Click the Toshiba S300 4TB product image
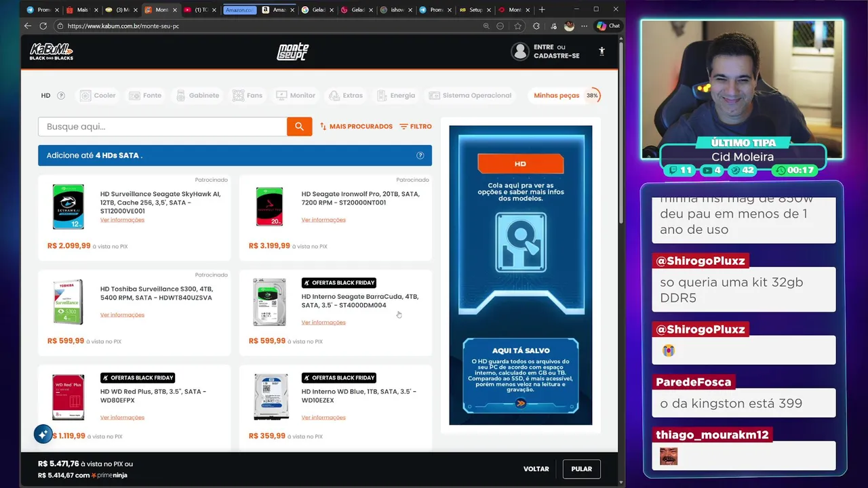The width and height of the screenshot is (868, 488). point(68,302)
